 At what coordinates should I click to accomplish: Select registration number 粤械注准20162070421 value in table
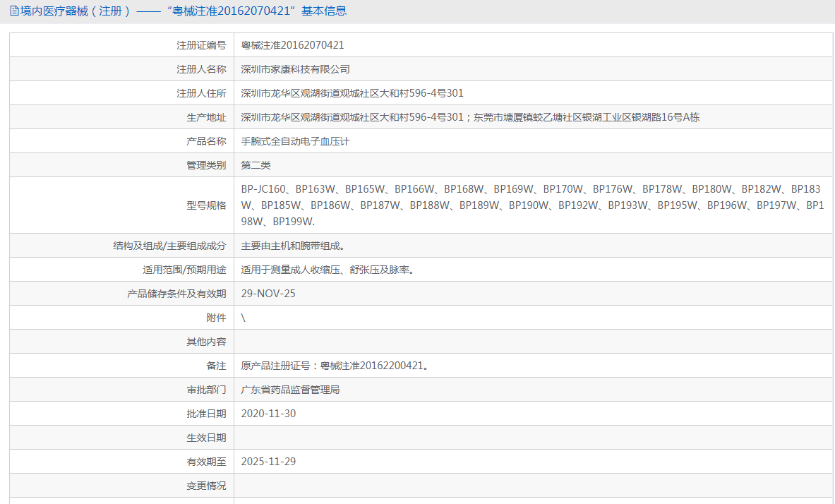click(x=292, y=45)
